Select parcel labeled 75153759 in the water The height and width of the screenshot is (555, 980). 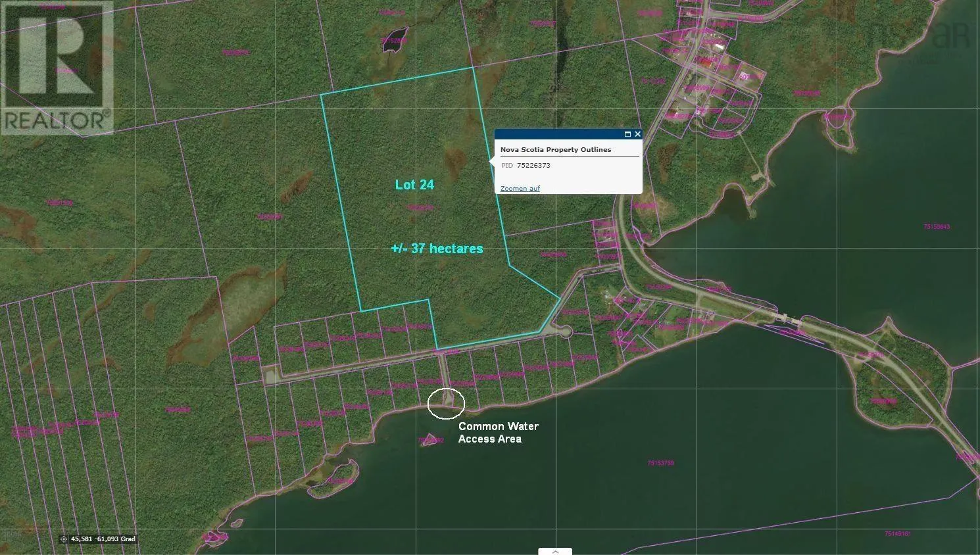click(x=660, y=463)
